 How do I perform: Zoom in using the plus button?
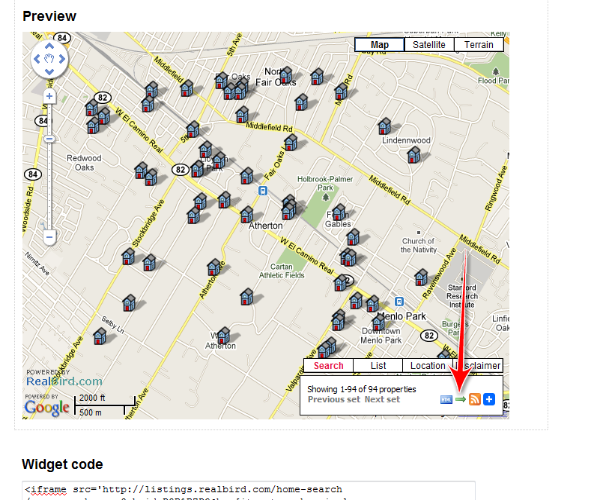pyautogui.click(x=49, y=97)
